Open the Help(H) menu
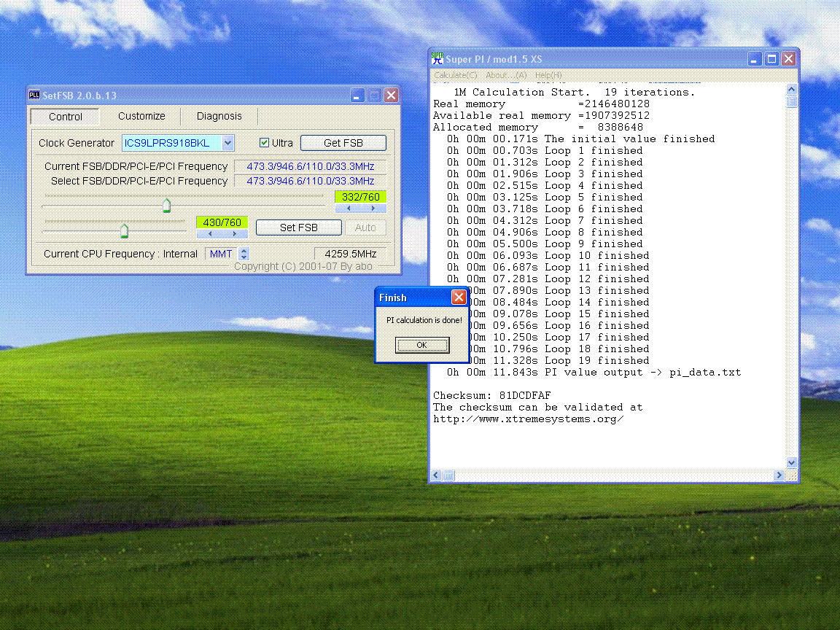 [548, 75]
